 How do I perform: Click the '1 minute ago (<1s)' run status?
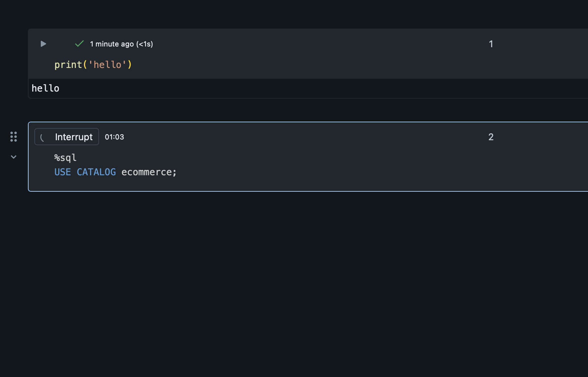[121, 44]
